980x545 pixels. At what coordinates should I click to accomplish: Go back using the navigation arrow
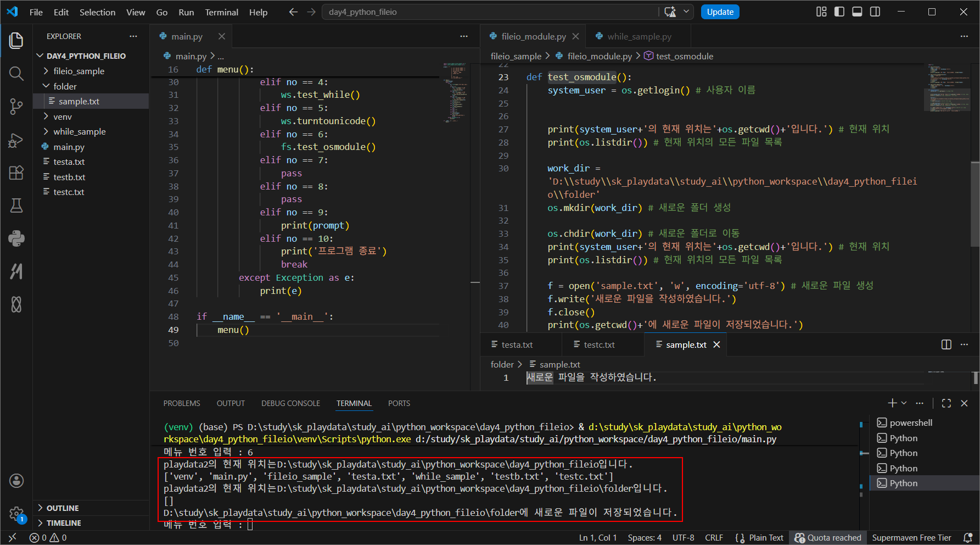293,12
